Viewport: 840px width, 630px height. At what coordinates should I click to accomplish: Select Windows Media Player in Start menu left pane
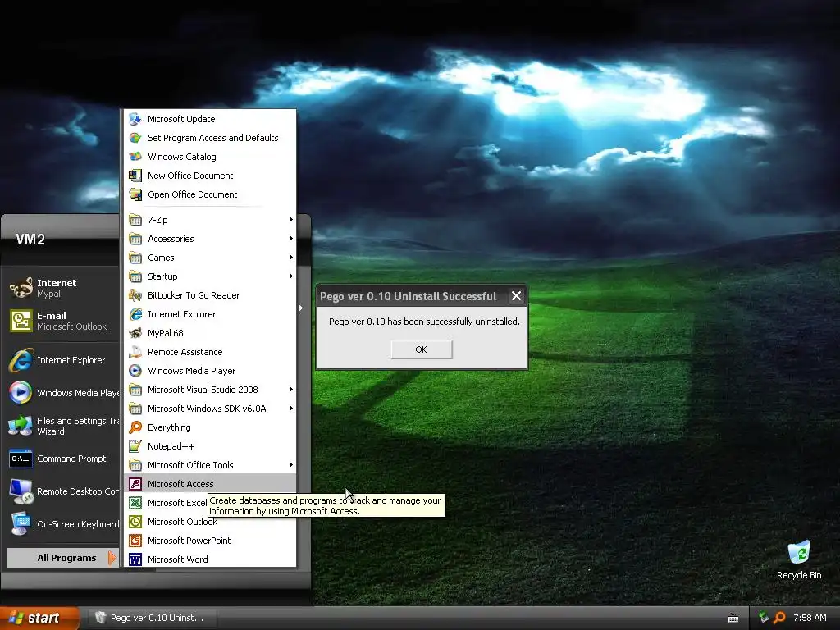(62, 393)
